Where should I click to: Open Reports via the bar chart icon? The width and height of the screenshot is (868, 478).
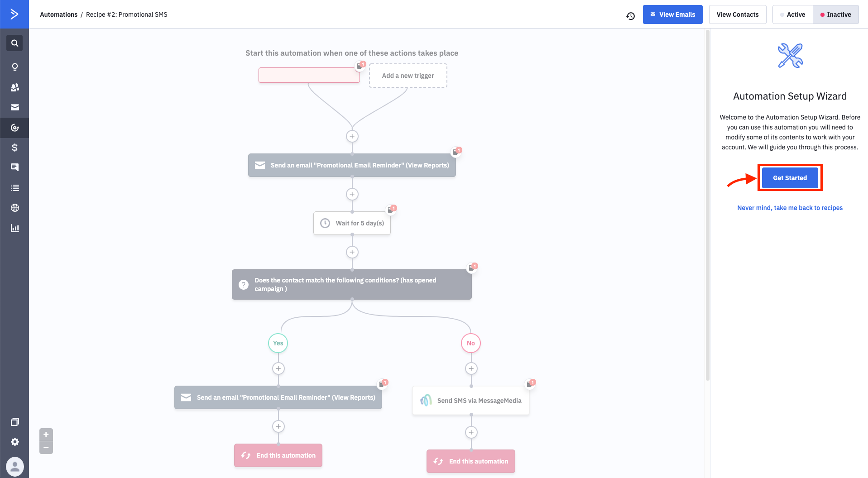tap(14, 228)
